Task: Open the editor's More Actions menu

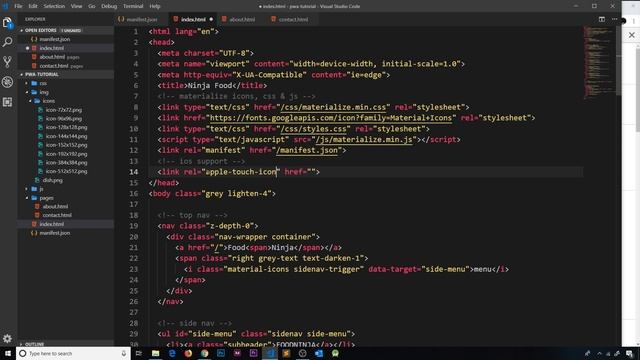Action: (614, 19)
